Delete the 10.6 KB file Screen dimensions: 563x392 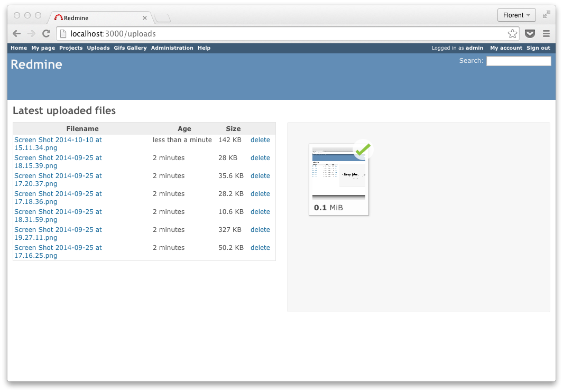tap(260, 211)
